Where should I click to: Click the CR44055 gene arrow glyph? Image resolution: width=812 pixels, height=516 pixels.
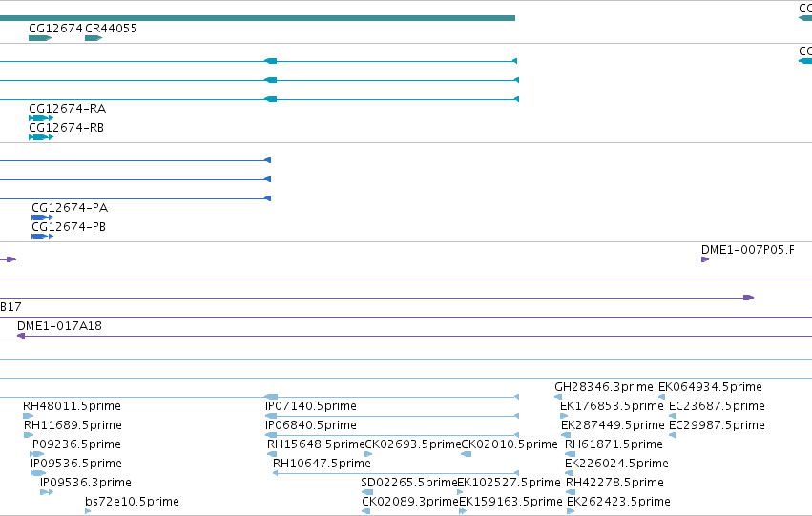tap(94, 38)
